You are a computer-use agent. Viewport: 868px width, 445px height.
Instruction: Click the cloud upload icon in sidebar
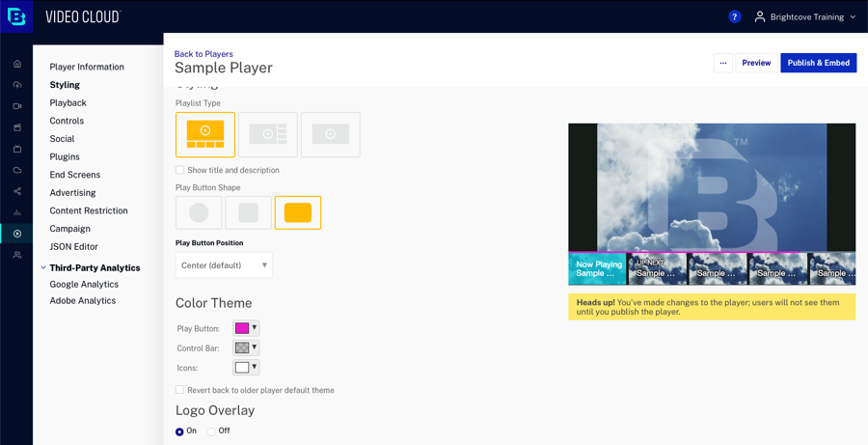(17, 85)
